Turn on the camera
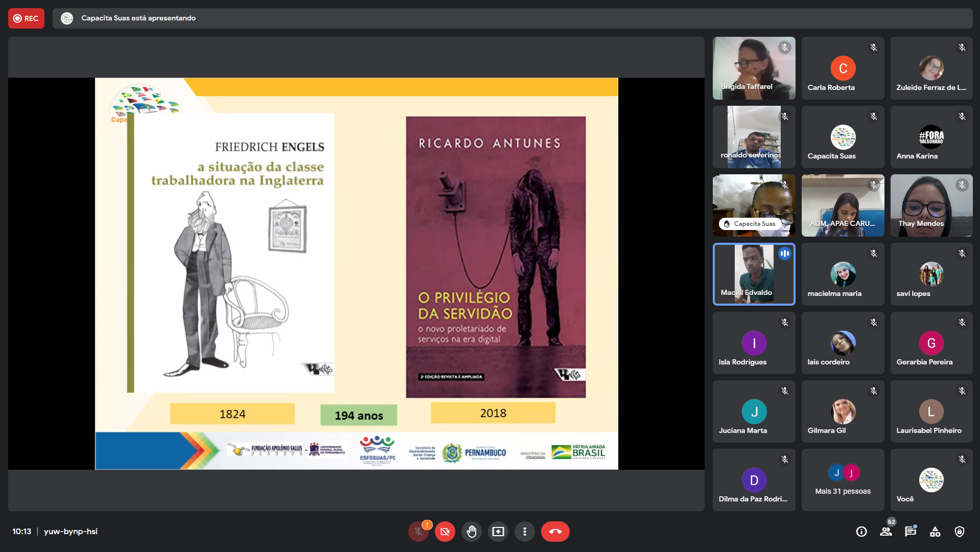Screen dimensions: 980x552 (x=445, y=532)
